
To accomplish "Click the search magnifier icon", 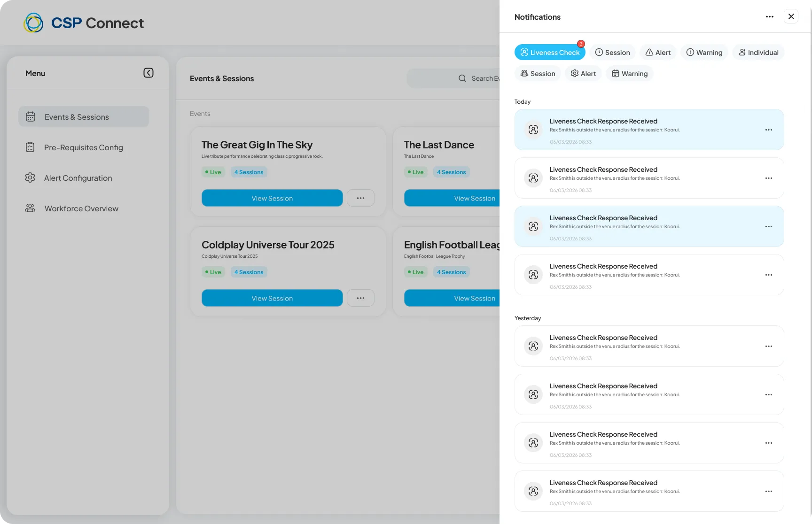I will (462, 78).
